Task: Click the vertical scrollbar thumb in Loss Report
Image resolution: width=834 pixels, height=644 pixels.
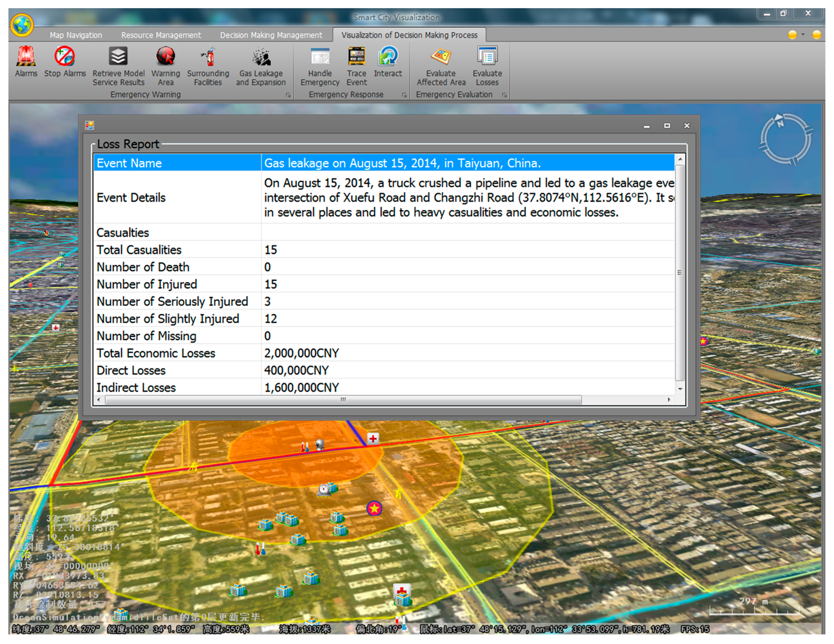Action: 680,272
